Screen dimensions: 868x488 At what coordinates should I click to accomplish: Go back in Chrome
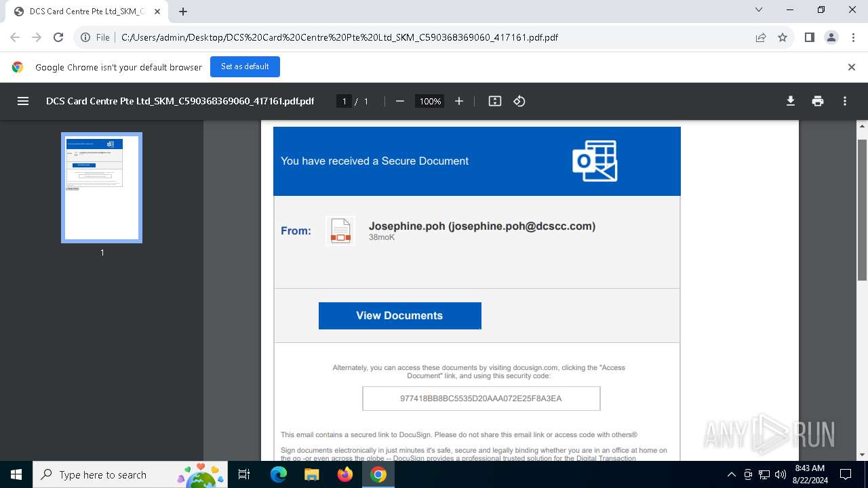tap(15, 37)
